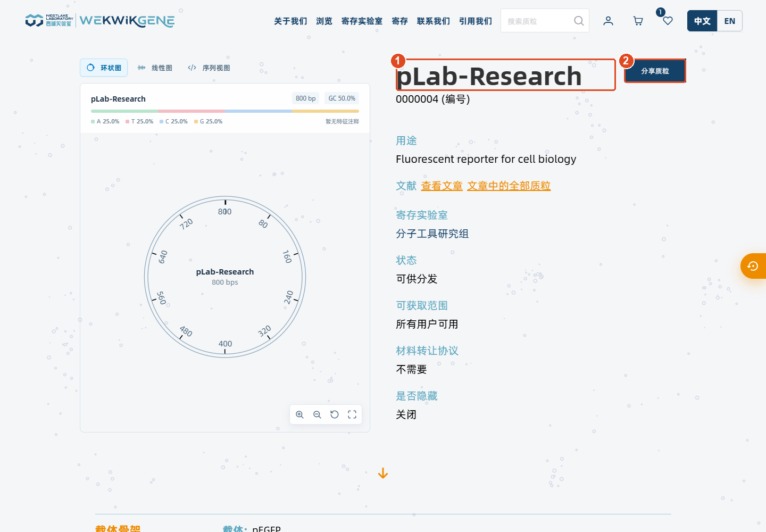The width and height of the screenshot is (766, 532).
Task: Go to the WEKWIKGENE logo home
Action: [127, 21]
